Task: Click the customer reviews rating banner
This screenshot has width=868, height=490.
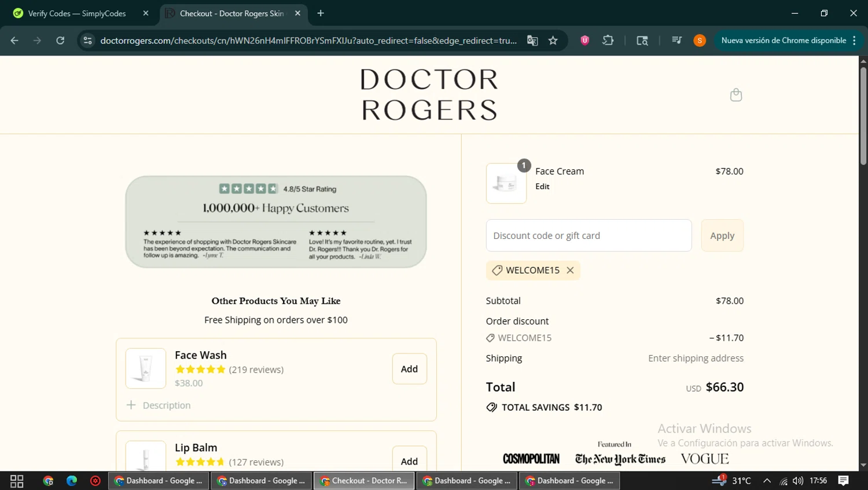Action: click(276, 222)
